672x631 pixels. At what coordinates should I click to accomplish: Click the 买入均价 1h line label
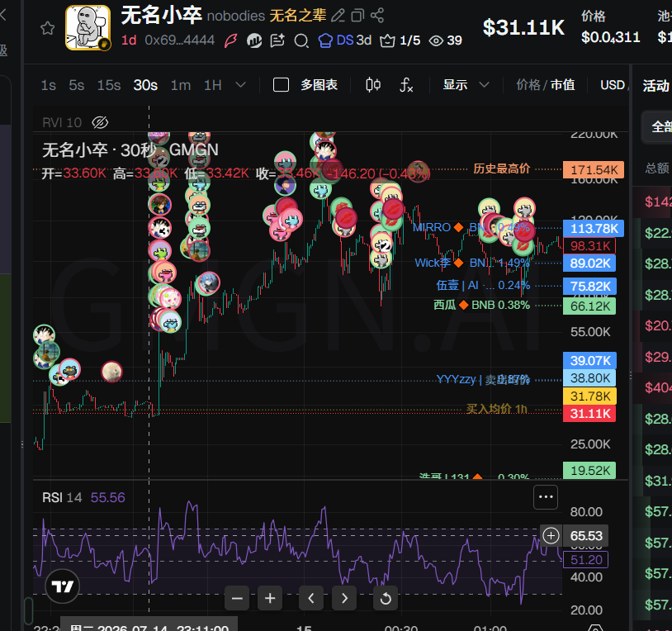click(497, 409)
